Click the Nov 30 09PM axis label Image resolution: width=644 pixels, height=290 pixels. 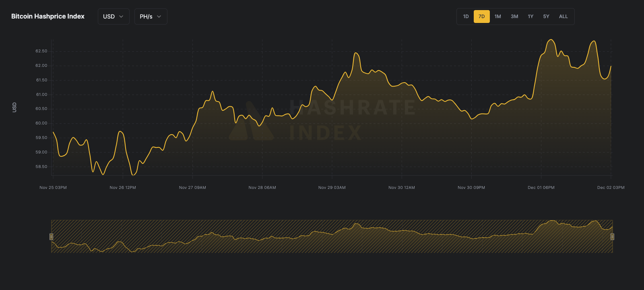click(x=471, y=188)
